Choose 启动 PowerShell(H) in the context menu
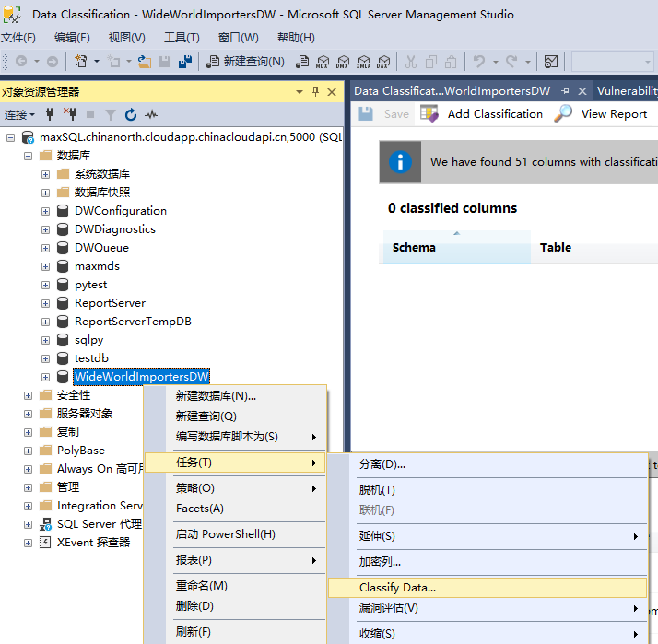This screenshot has width=658, height=644. click(235, 534)
